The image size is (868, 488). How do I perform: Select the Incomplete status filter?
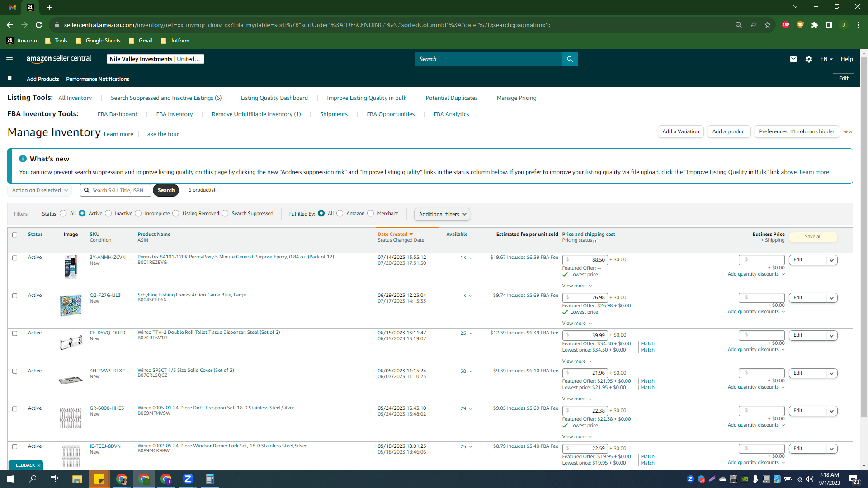(138, 213)
